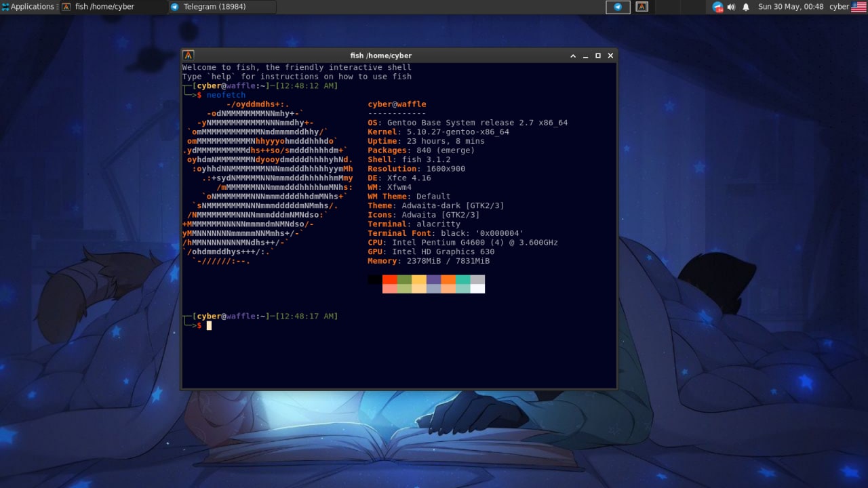Click the terminal title 'fish /home/cyber'
The height and width of the screenshot is (488, 868).
(380, 56)
